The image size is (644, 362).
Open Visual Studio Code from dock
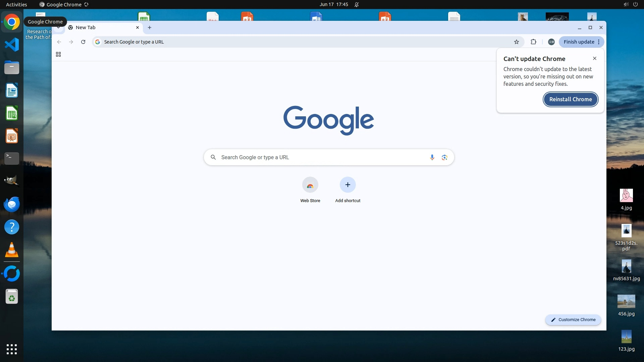pos(12,45)
